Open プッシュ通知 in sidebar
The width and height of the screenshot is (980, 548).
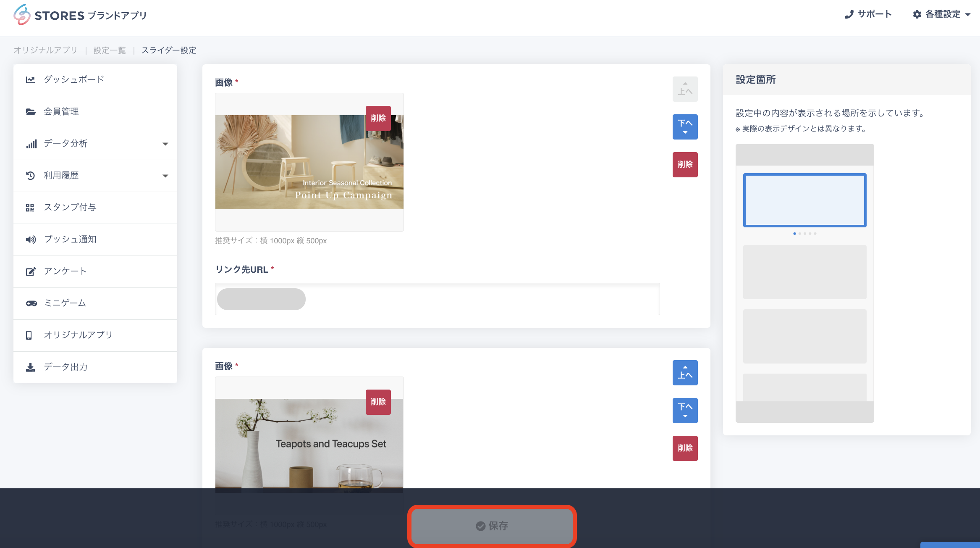pos(95,240)
